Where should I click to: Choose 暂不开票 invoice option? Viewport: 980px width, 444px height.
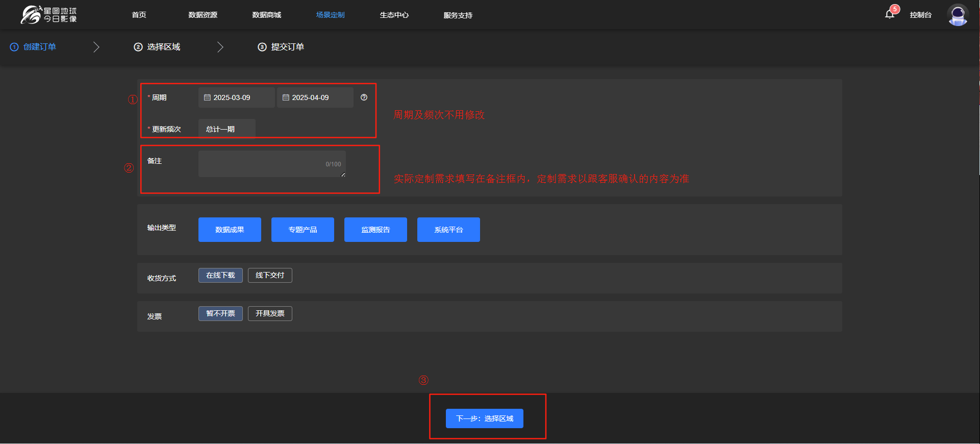220,314
